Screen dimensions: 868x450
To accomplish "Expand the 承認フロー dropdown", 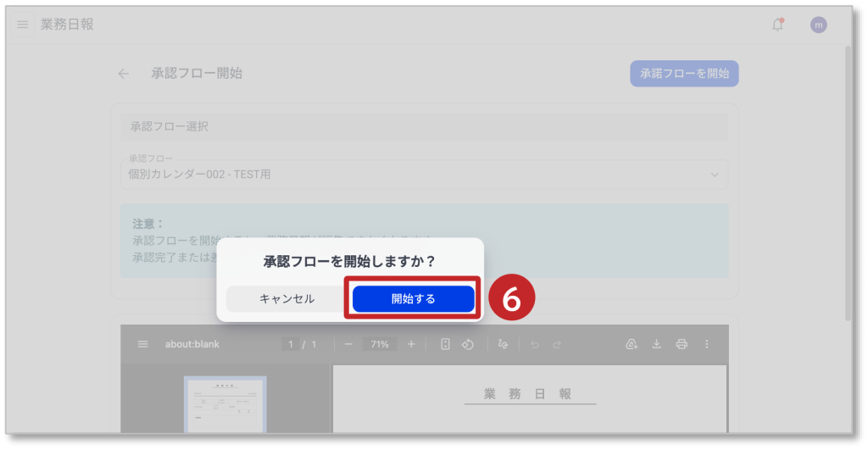I will point(713,175).
